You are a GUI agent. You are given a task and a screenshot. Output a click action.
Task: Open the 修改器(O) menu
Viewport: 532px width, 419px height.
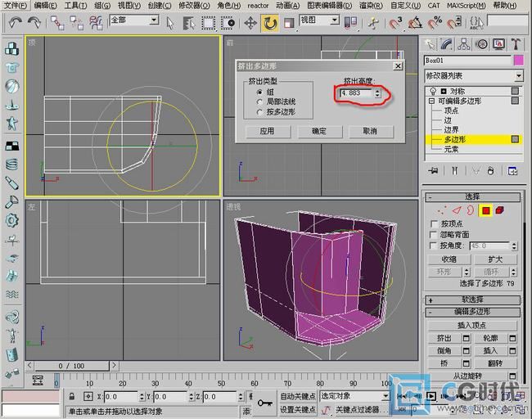pyautogui.click(x=195, y=6)
